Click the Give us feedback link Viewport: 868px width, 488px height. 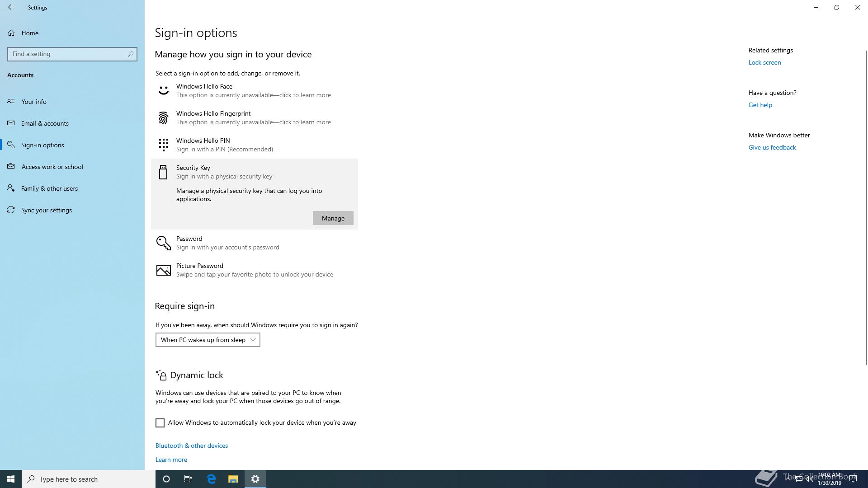click(772, 147)
